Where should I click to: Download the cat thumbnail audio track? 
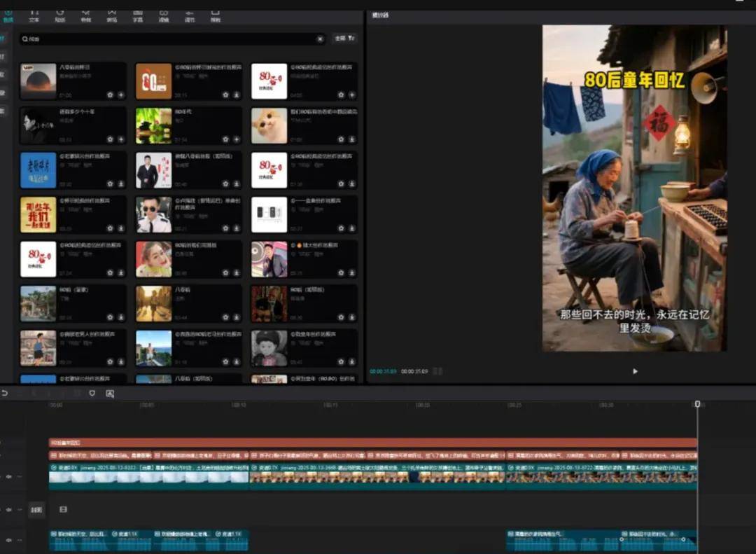(352, 139)
